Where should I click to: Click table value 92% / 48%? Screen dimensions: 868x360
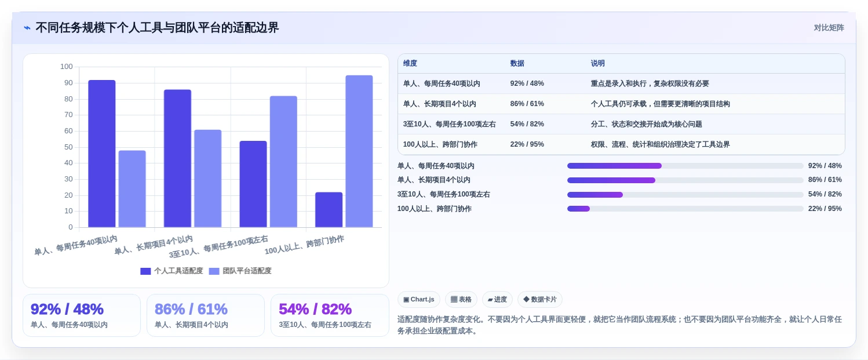(x=527, y=83)
